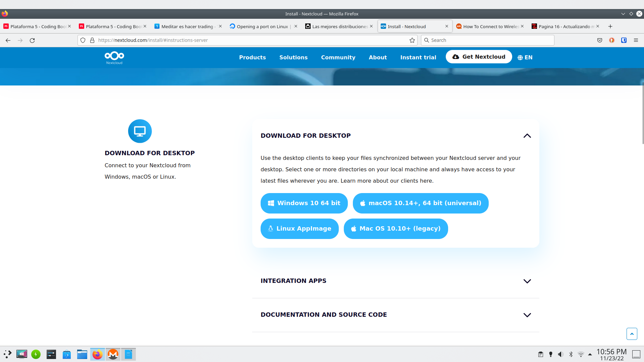Open the volume control in the system tray
The height and width of the screenshot is (362, 644).
click(x=560, y=354)
